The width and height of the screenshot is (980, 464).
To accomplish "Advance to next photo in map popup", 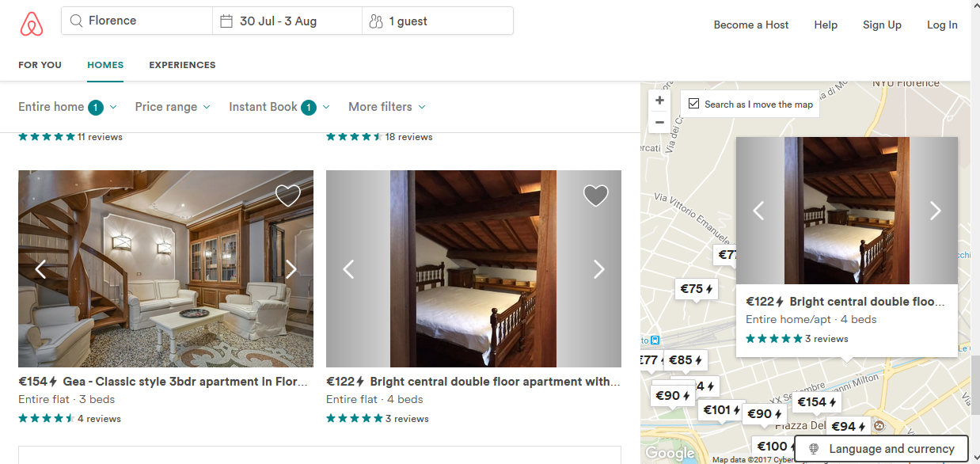I will click(935, 211).
